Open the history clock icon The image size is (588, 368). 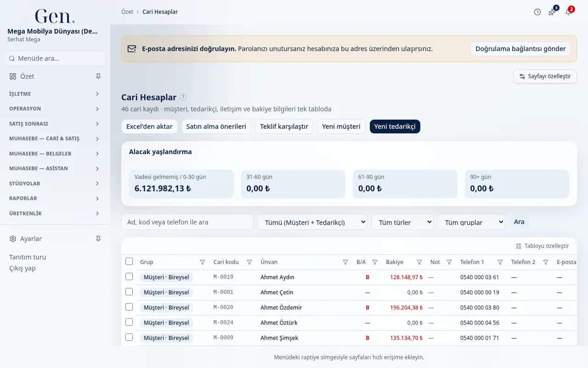point(537,12)
